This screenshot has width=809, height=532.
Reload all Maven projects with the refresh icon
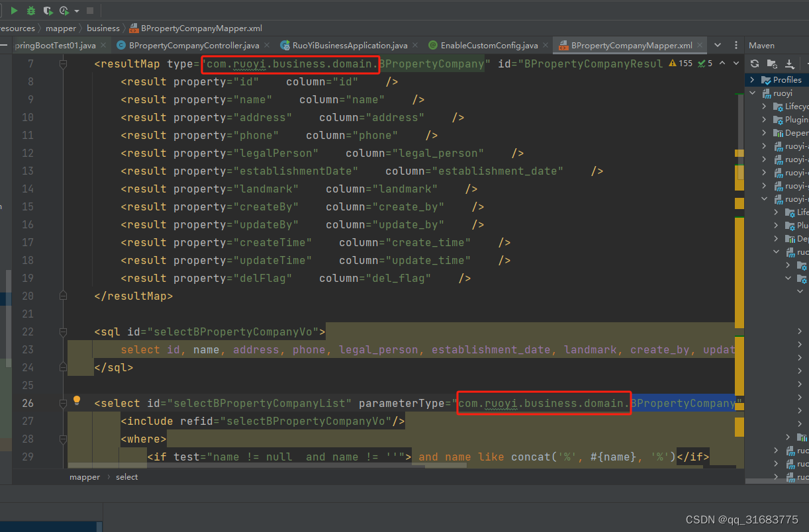755,64
